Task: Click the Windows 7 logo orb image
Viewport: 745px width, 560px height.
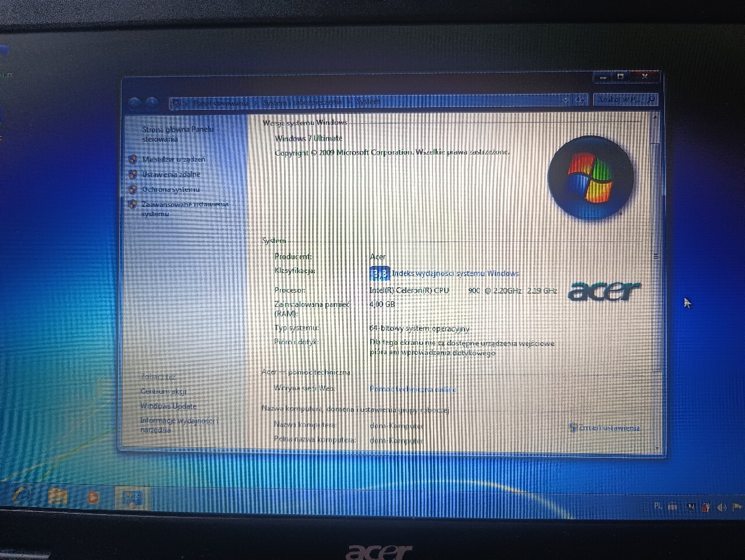Action: (590, 178)
